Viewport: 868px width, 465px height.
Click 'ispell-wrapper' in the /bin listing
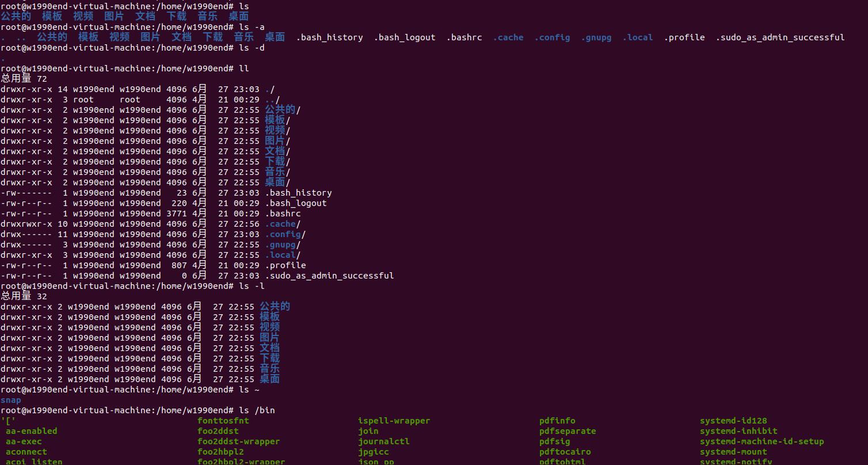(394, 421)
